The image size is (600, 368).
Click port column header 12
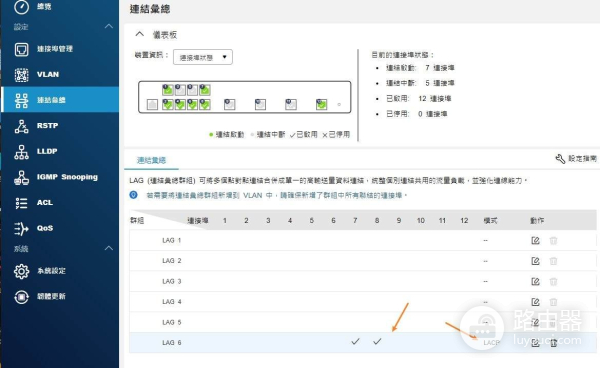point(464,221)
